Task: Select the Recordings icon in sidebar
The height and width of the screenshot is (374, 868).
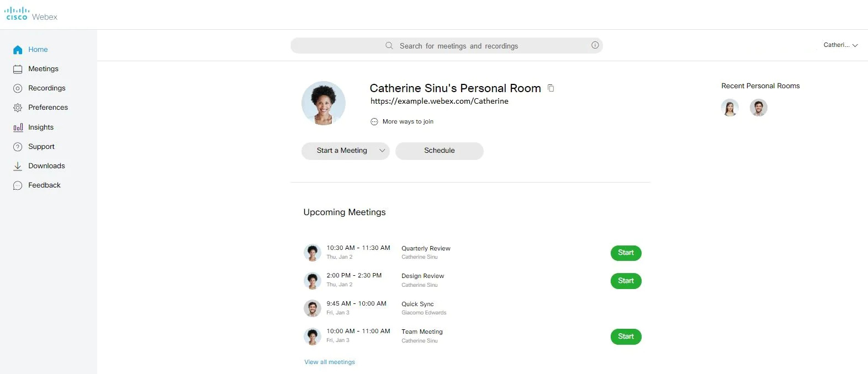Action: [18, 88]
